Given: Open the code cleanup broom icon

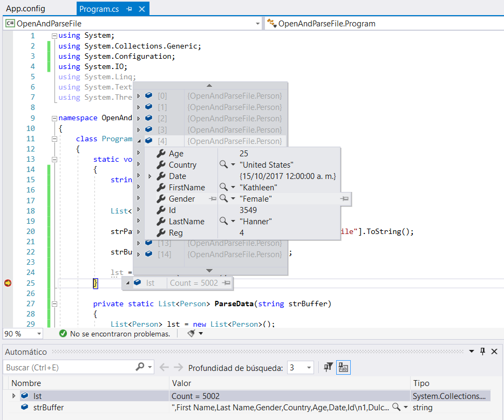Looking at the screenshot, I should [192, 334].
